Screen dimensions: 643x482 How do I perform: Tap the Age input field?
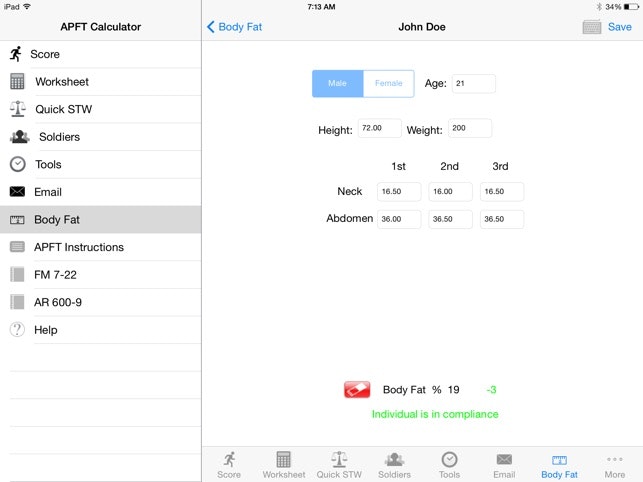click(473, 84)
